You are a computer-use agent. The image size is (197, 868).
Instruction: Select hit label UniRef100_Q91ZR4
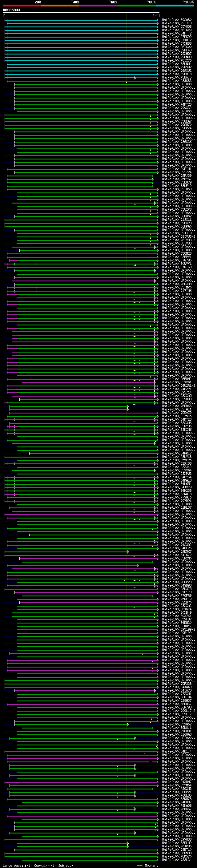tap(177, 172)
